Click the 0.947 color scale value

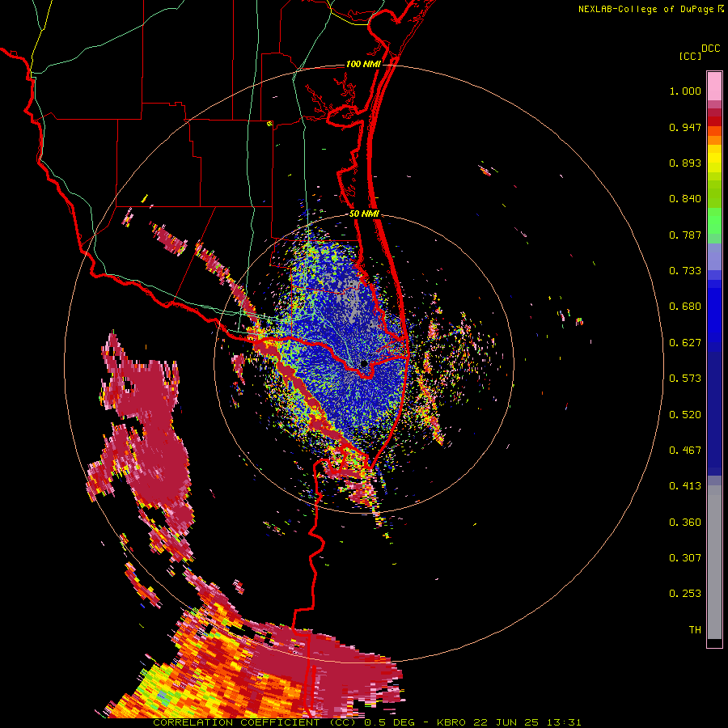coord(685,127)
